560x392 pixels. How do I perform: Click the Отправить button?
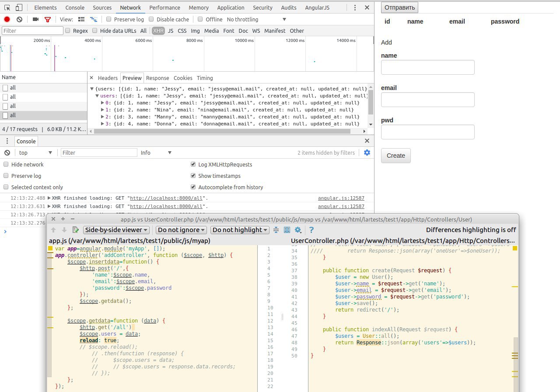tap(399, 7)
